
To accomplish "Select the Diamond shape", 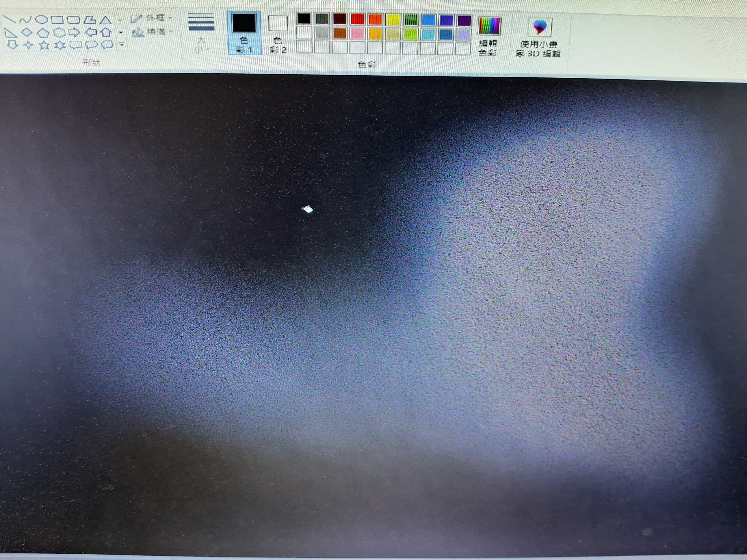I will pos(27,32).
